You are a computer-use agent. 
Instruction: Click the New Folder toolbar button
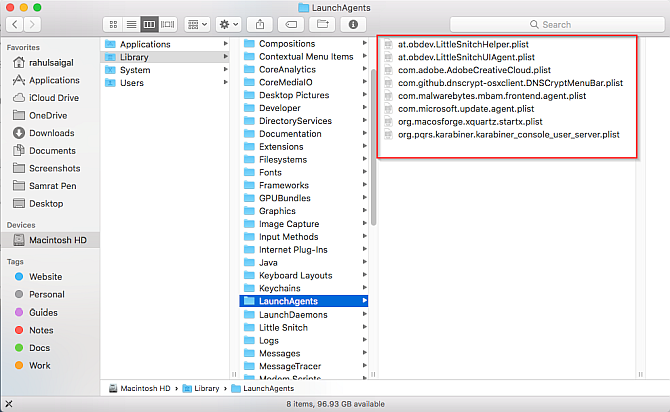(x=322, y=24)
